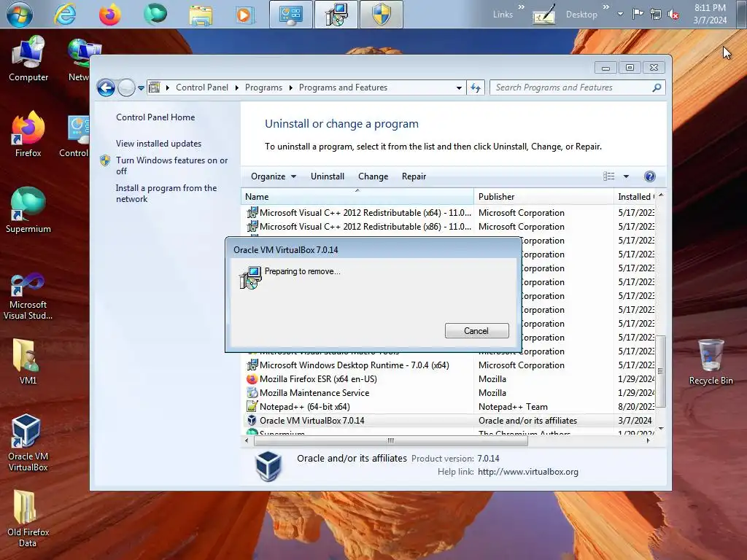Image resolution: width=747 pixels, height=560 pixels.
Task: Open View installed updates link
Action: point(158,144)
